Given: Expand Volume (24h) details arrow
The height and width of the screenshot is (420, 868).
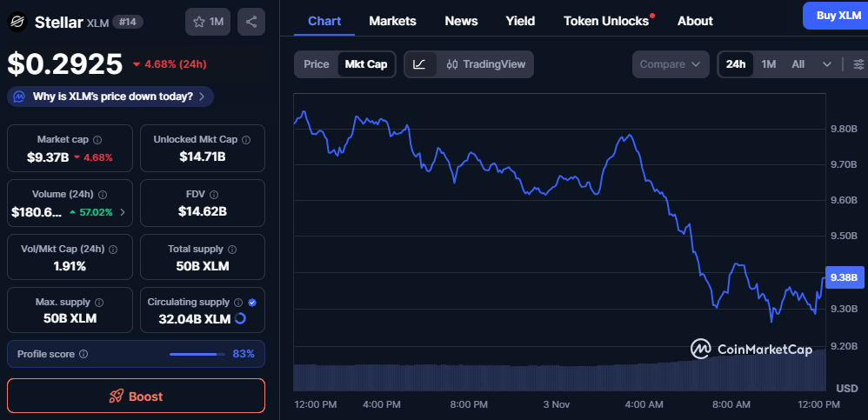Looking at the screenshot, I should [122, 211].
